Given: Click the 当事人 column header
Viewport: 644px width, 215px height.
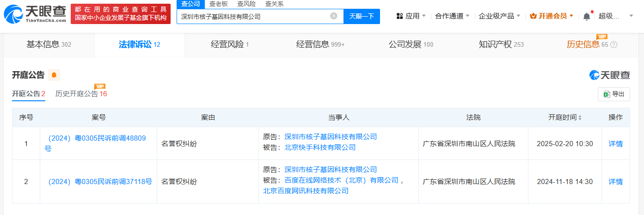Looking at the screenshot, I should tap(339, 118).
